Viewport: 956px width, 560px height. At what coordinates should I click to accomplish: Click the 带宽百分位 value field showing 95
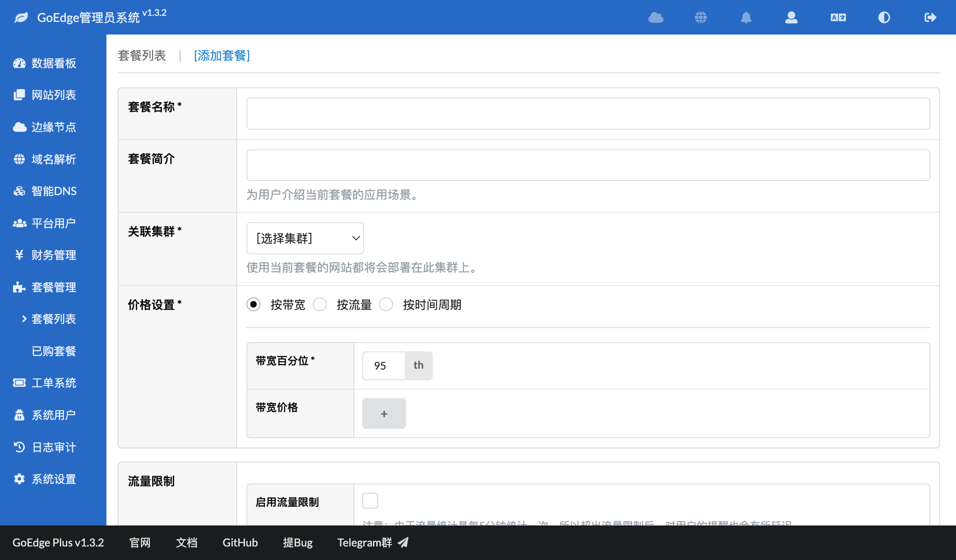383,365
